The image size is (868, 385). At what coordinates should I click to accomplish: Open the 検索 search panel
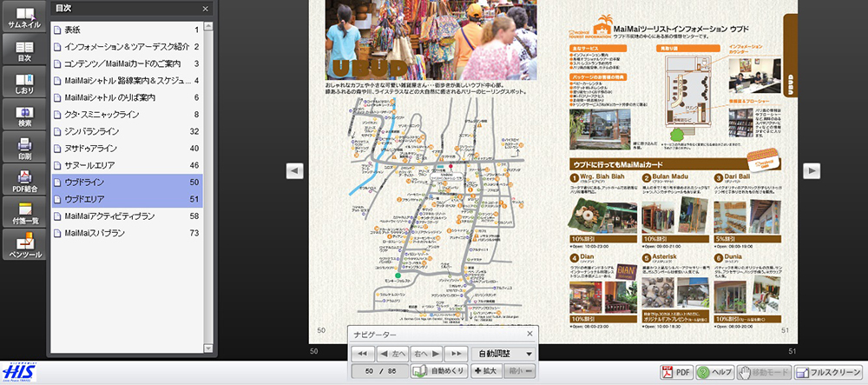click(x=23, y=117)
